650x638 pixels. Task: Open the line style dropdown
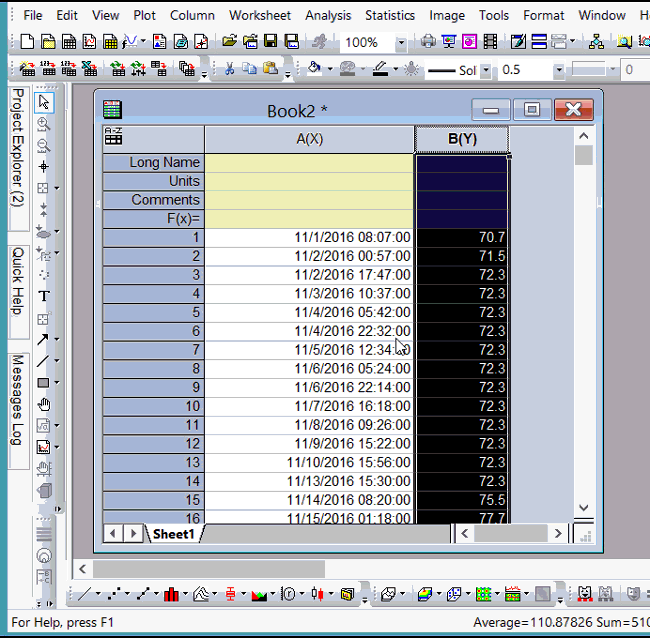486,71
